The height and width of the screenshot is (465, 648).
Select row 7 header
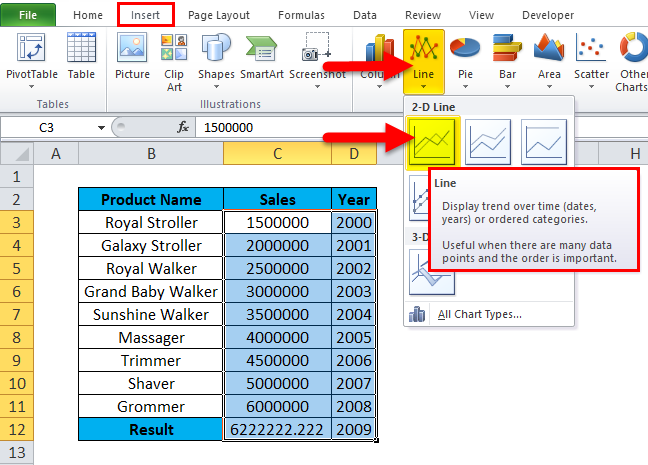17,315
